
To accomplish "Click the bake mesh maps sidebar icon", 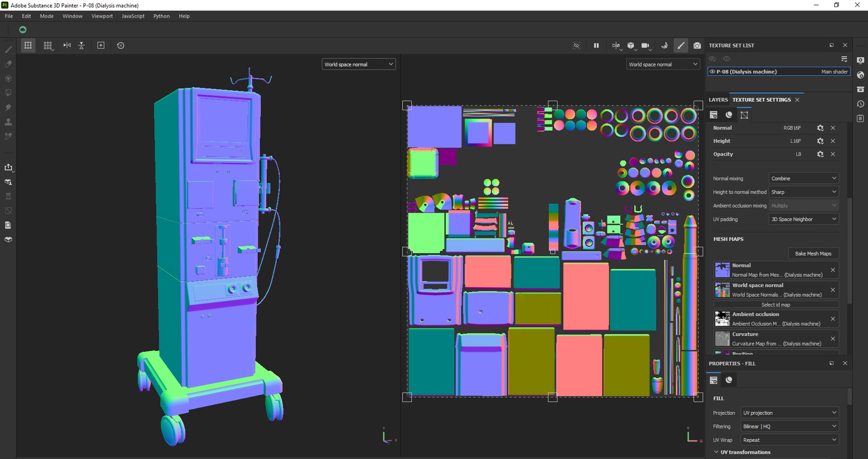I will pos(8,182).
